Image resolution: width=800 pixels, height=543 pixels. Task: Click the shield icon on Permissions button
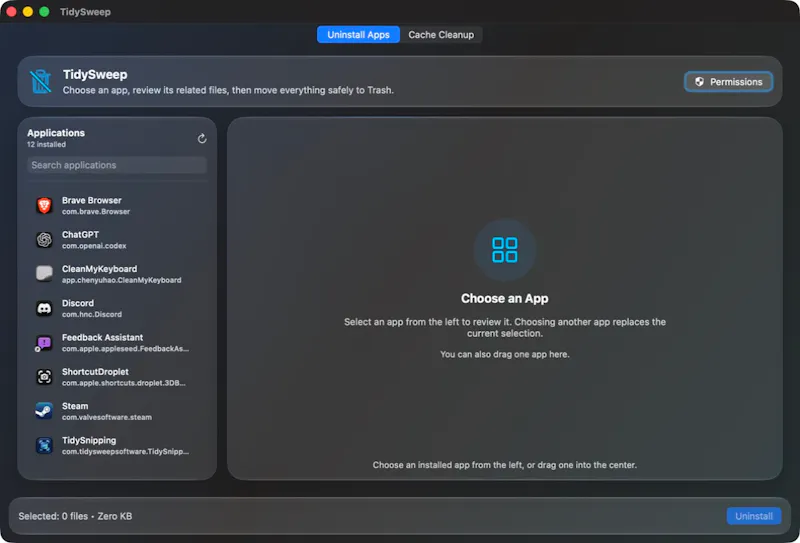(x=699, y=82)
